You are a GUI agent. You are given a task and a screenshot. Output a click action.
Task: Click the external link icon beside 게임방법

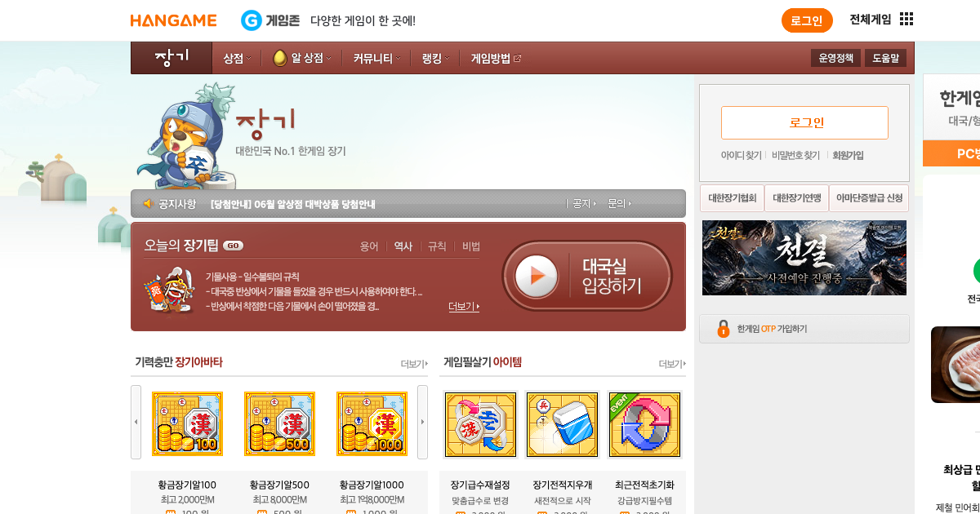coord(517,59)
